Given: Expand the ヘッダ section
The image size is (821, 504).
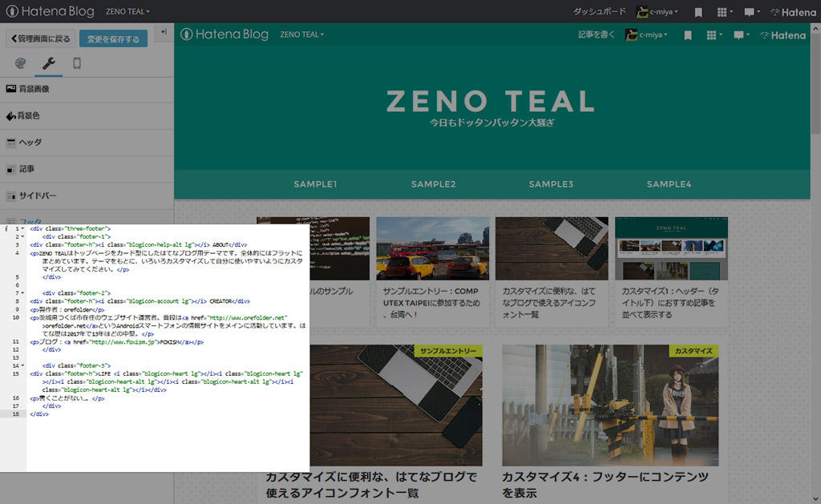Looking at the screenshot, I should 87,143.
